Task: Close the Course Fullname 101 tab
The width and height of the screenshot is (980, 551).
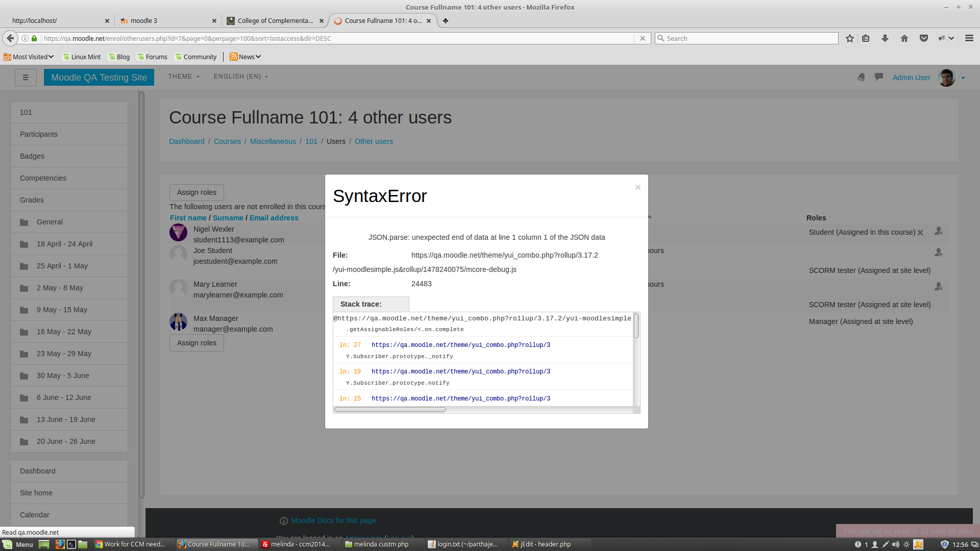Action: click(429, 21)
